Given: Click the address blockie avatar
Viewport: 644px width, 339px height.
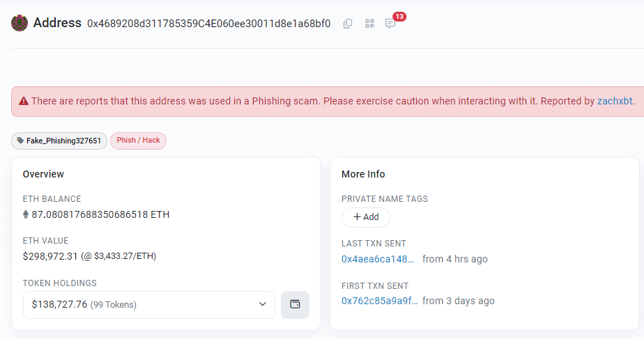Looking at the screenshot, I should point(19,23).
